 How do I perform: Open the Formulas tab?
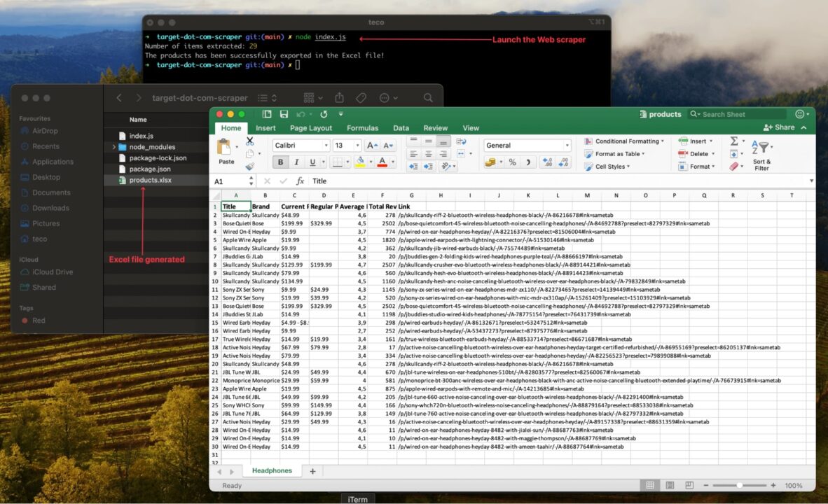362,127
